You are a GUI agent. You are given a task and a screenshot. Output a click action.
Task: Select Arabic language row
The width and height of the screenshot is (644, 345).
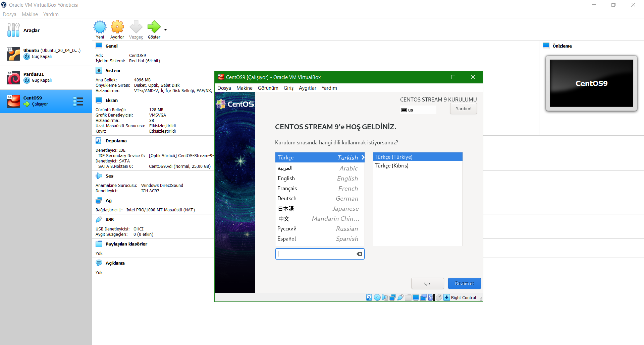pyautogui.click(x=320, y=168)
